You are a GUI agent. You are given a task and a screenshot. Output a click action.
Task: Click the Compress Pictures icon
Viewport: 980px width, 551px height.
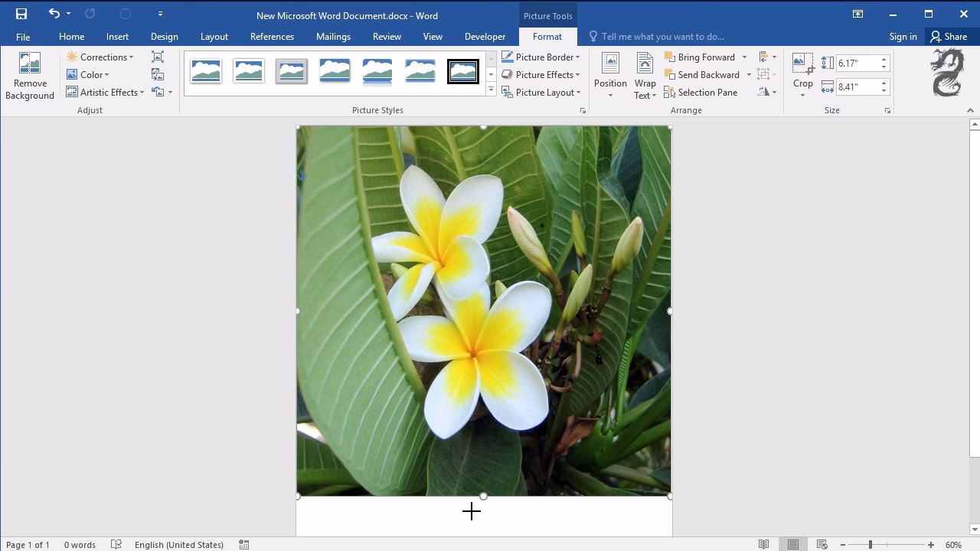click(x=157, y=57)
